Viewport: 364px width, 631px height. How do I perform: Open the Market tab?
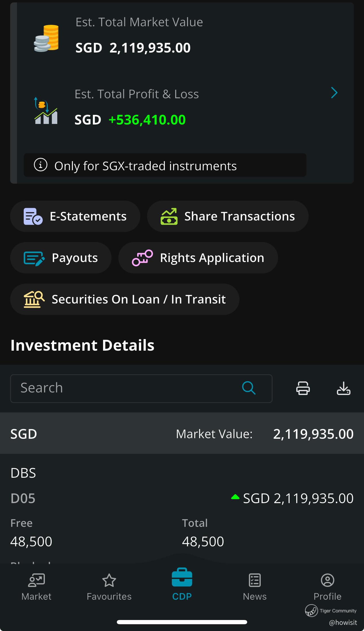point(36,586)
